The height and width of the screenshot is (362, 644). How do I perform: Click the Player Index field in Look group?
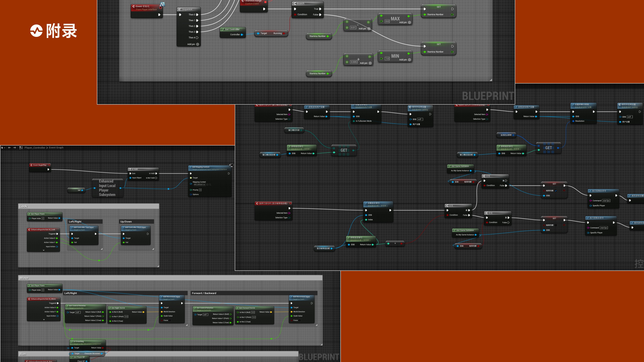43,218
